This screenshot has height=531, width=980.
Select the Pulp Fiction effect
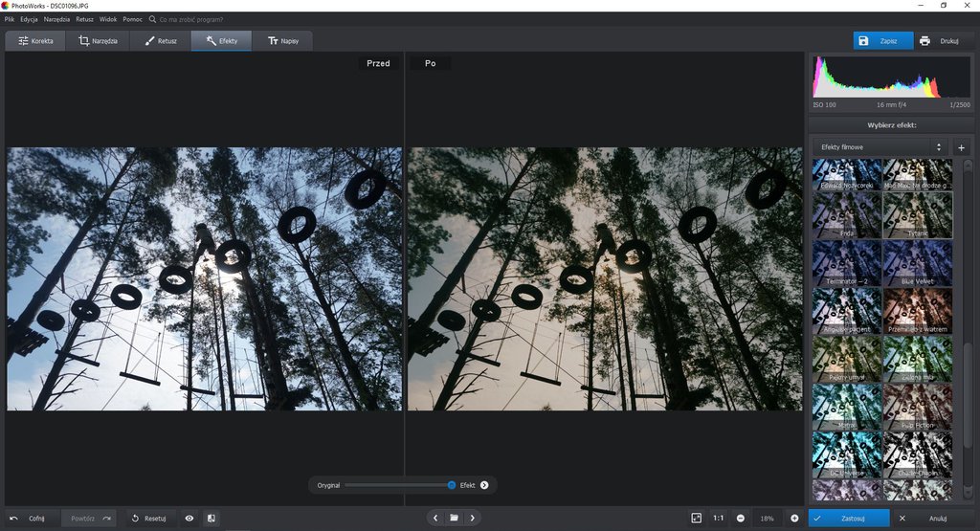click(918, 408)
